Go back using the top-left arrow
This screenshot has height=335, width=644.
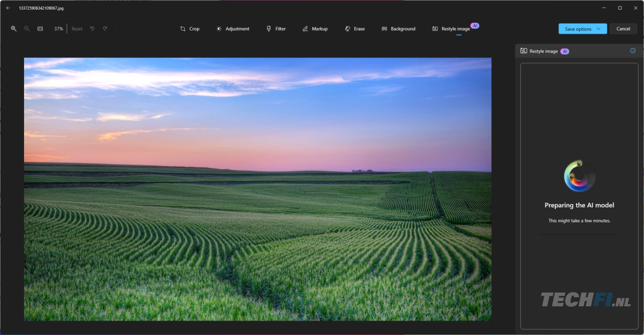(8, 8)
